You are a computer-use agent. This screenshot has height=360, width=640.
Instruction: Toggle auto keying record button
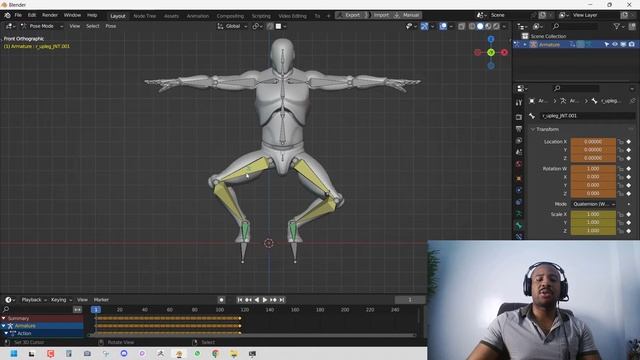[222, 300]
